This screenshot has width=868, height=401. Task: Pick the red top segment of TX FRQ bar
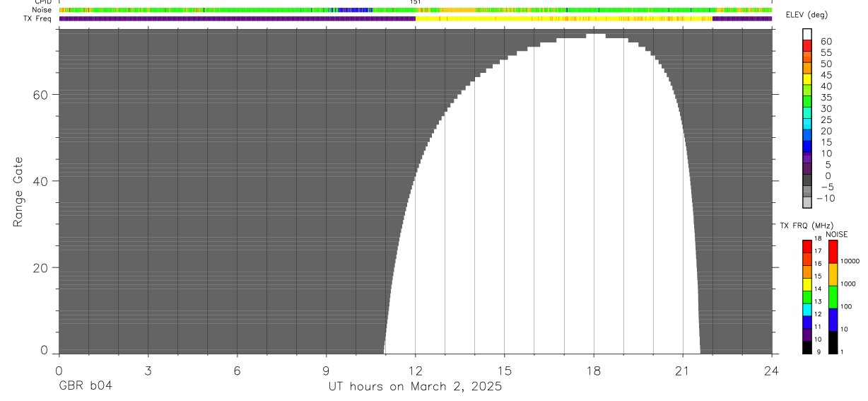click(x=807, y=247)
